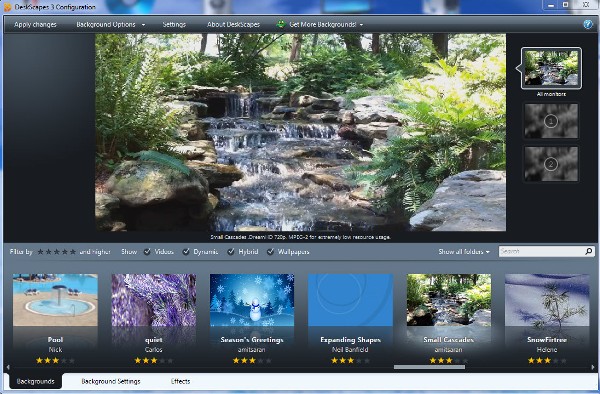Click the author name Carlos
The height and width of the screenshot is (394, 600).
coord(154,350)
